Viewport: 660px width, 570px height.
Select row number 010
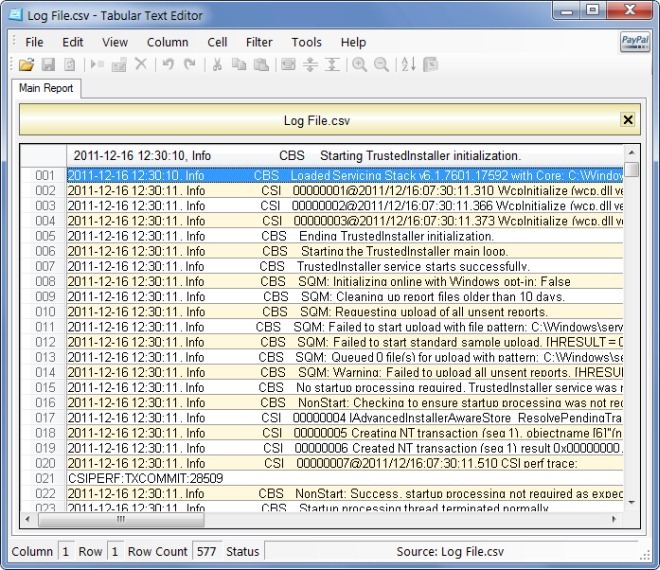[44, 312]
